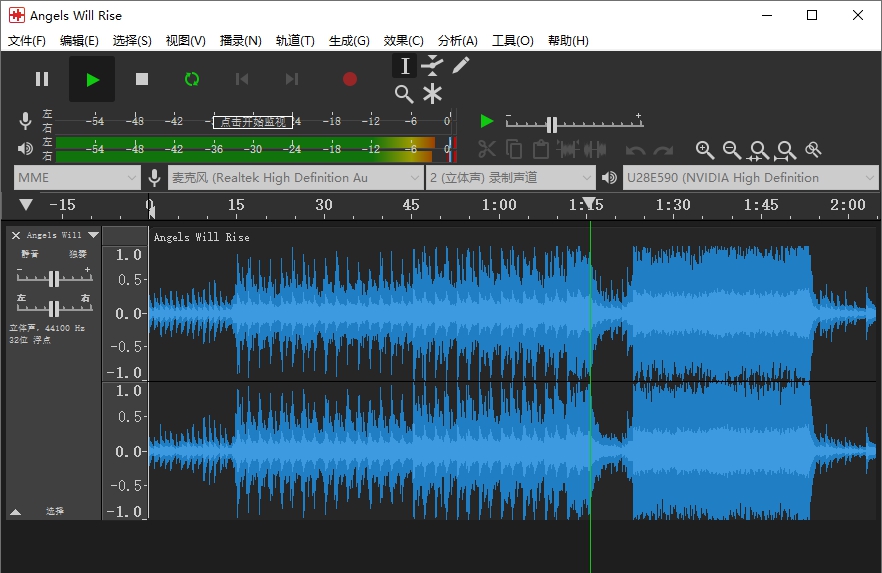882x573 pixels.
Task: Collapse the track with the bottom triangle
Action: (16, 512)
